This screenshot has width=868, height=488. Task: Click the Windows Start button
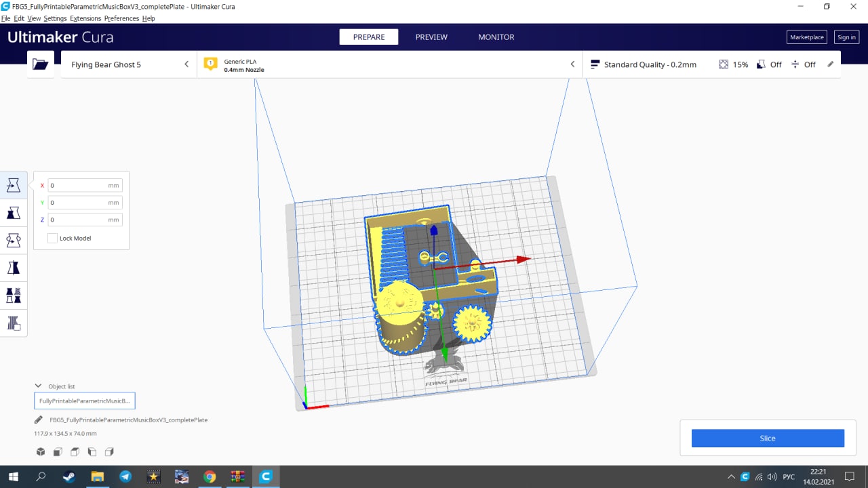[x=13, y=476]
